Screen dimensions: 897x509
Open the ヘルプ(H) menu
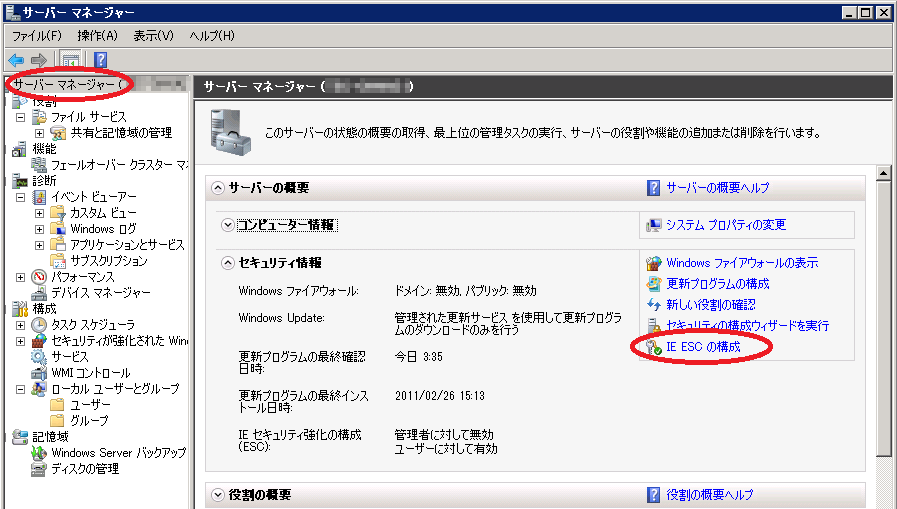(x=212, y=35)
